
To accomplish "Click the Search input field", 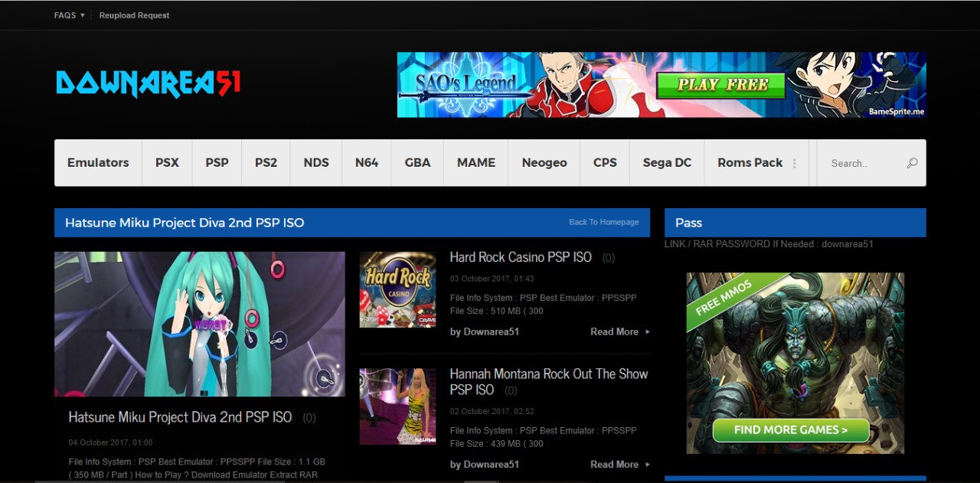I will click(865, 163).
